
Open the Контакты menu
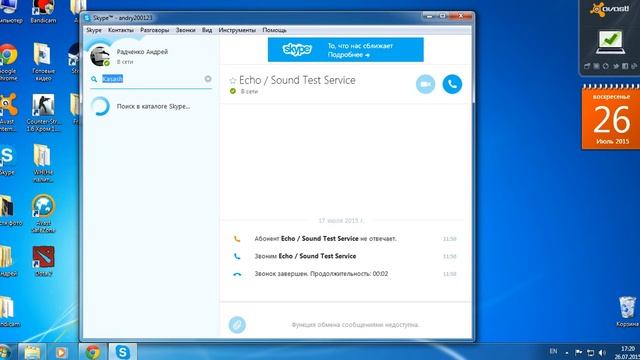click(x=121, y=30)
